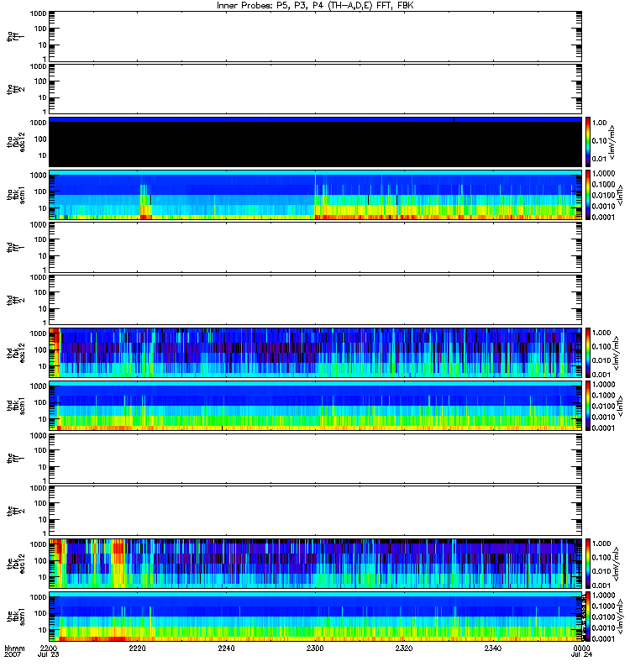Select the the fff 1 axis label
Image resolution: width=630 pixels, height=672 pixels.
15,459
